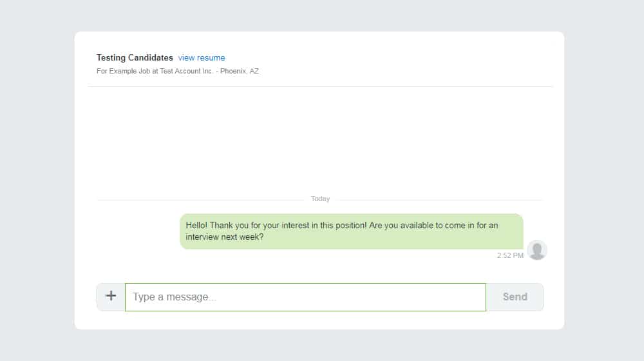Click the placeholder text Type a message
Screen dimensions: 644x361
(174, 297)
